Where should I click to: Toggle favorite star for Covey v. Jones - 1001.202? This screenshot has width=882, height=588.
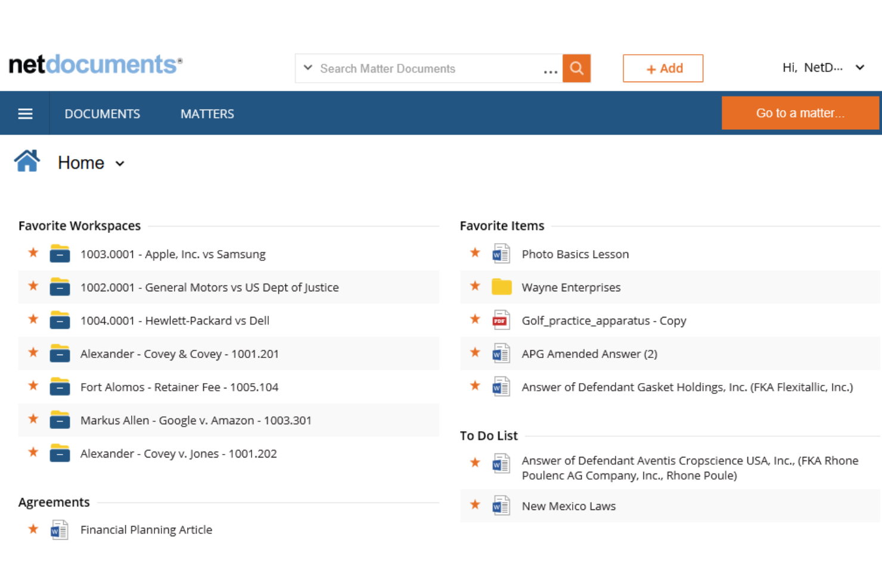pos(33,453)
